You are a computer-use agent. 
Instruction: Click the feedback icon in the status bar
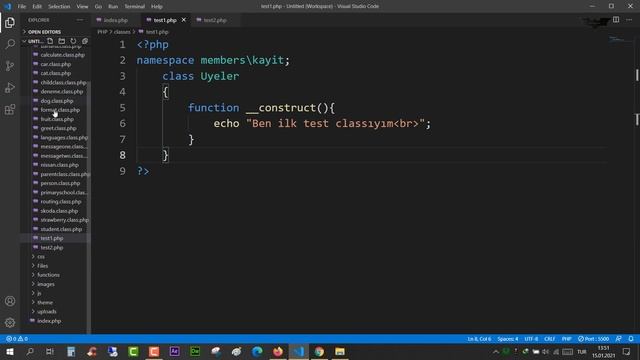619,339
